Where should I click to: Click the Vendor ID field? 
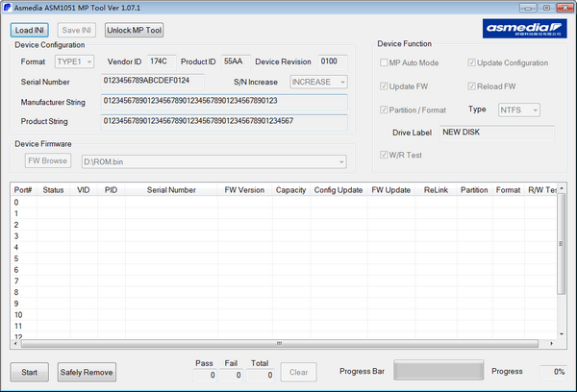(162, 61)
